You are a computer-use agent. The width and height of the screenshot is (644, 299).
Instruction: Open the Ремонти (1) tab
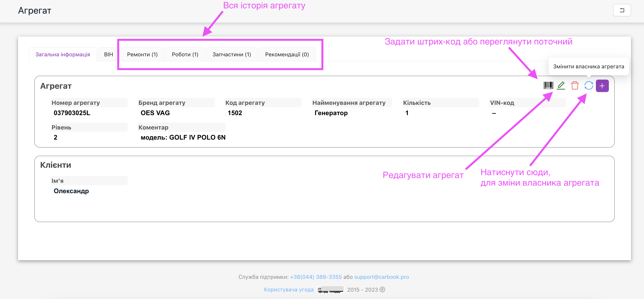[x=142, y=55]
